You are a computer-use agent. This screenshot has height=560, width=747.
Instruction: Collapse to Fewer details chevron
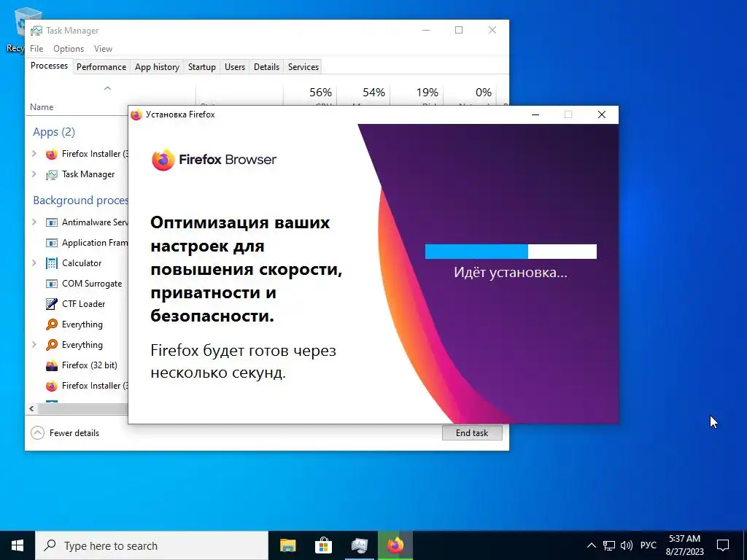click(x=37, y=433)
